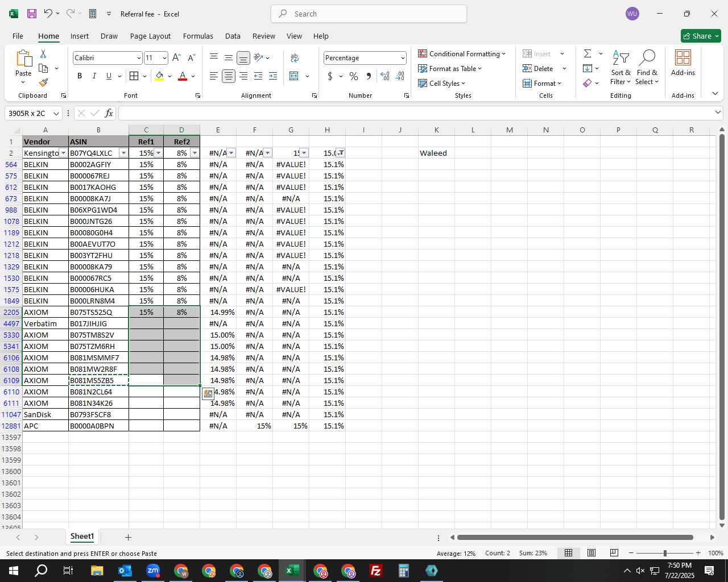Click the Align Right icon
The image size is (728, 582).
click(x=243, y=76)
